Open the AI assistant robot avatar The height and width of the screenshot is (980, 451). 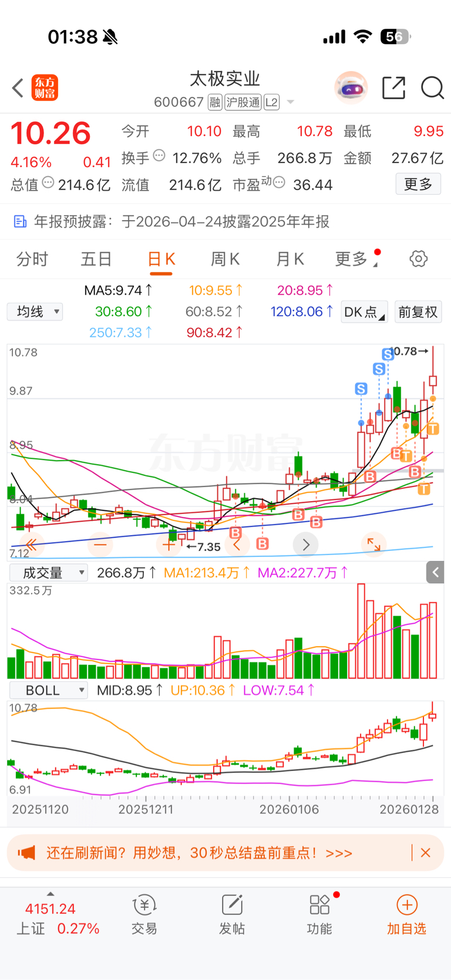351,87
